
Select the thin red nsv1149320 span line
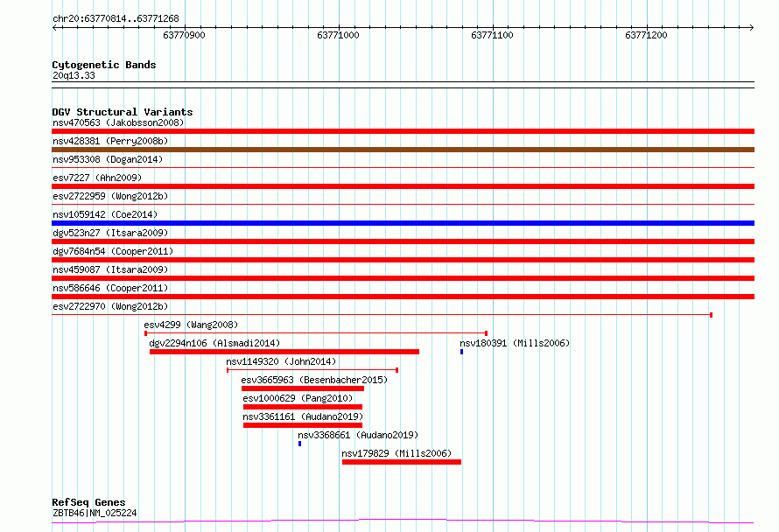312,370
